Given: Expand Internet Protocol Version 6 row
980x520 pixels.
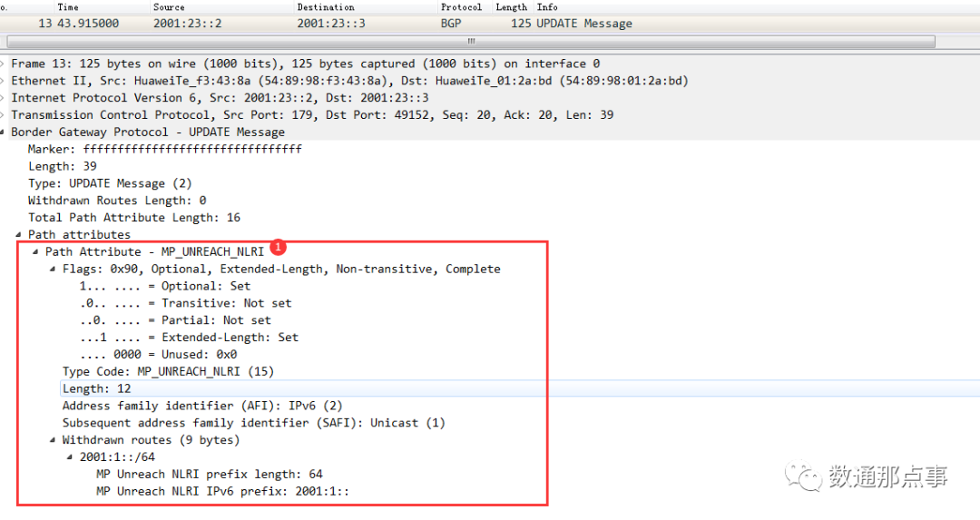Looking at the screenshot, I should click(x=3, y=98).
